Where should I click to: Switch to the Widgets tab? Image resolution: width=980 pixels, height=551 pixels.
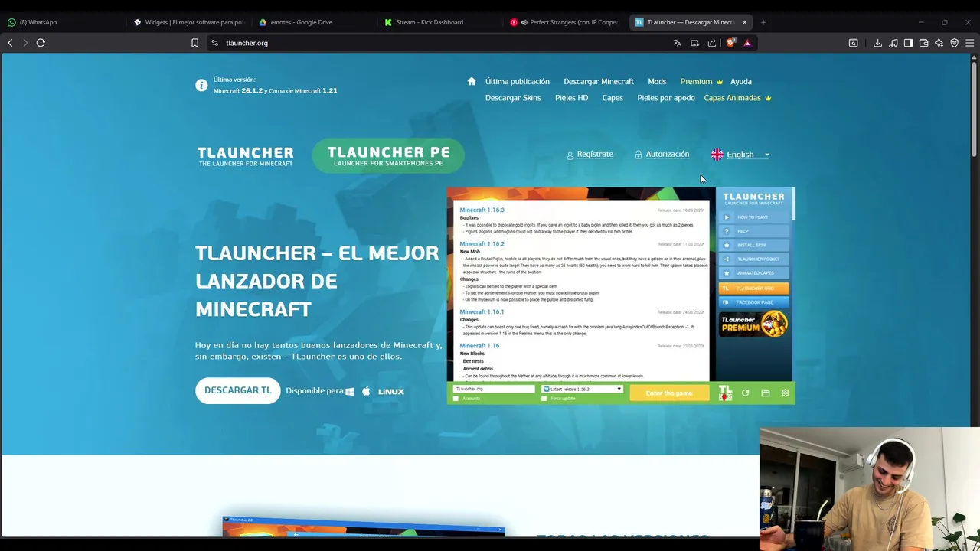[189, 22]
